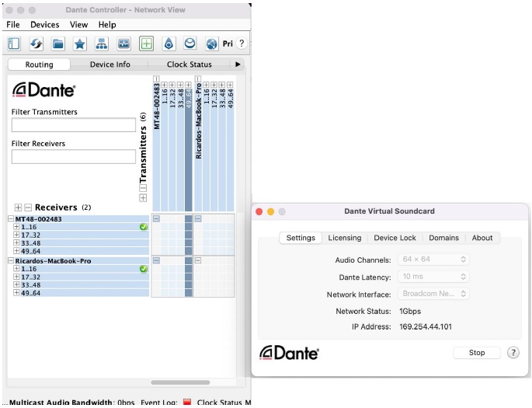Image resolution: width=532 pixels, height=408 pixels.
Task: Open the load preset folder icon
Action: (58, 44)
